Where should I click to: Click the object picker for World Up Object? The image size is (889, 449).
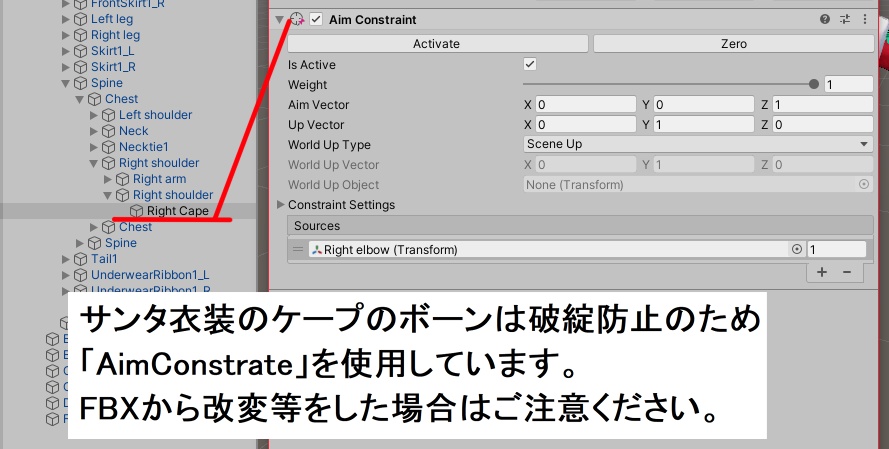click(863, 184)
